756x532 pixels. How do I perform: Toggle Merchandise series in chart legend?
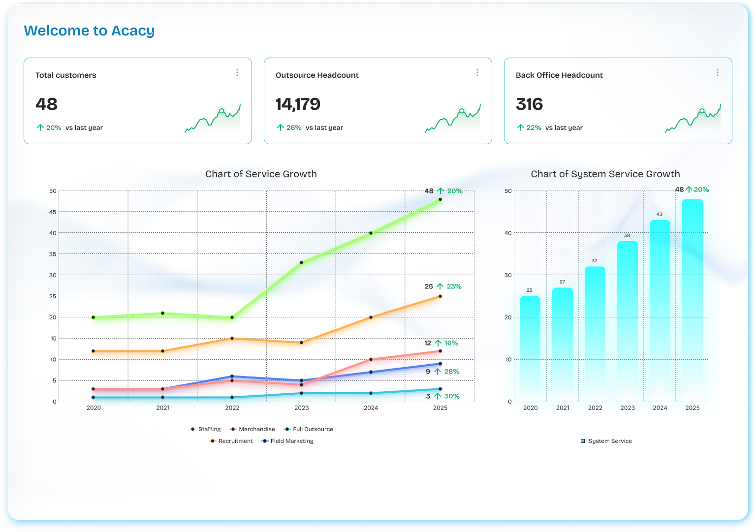pyautogui.click(x=252, y=429)
